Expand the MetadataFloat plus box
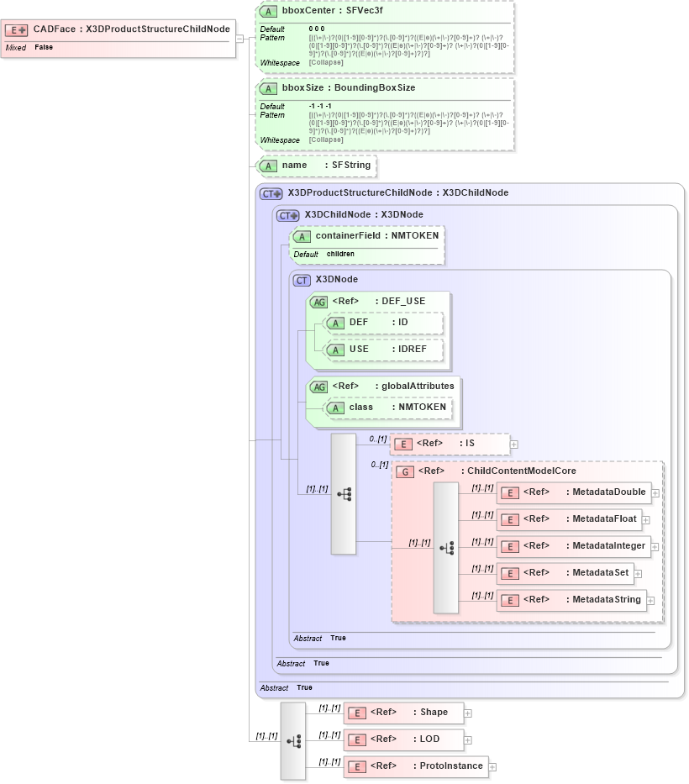 coord(646,520)
